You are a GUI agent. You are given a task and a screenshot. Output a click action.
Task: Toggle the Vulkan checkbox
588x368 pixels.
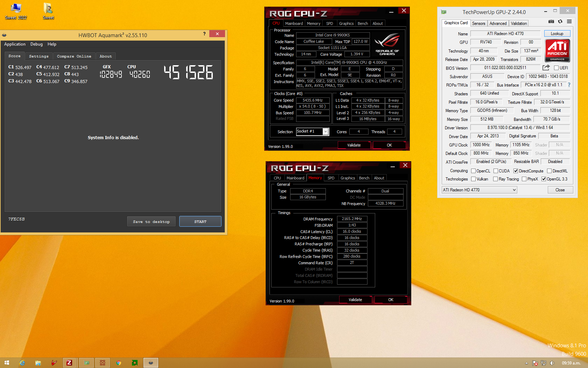pos(473,179)
